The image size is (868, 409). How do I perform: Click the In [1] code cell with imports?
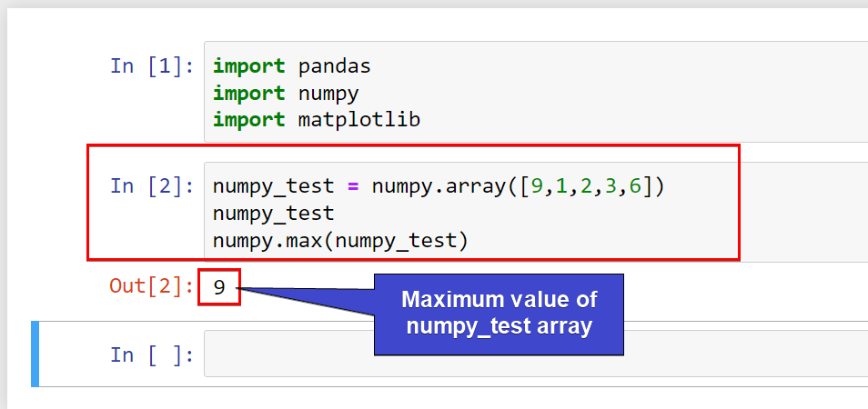point(536,92)
